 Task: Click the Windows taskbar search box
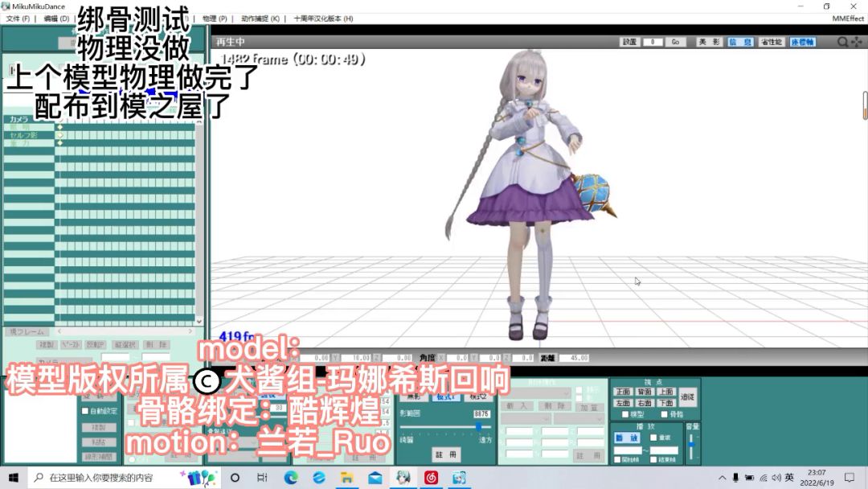(104, 478)
